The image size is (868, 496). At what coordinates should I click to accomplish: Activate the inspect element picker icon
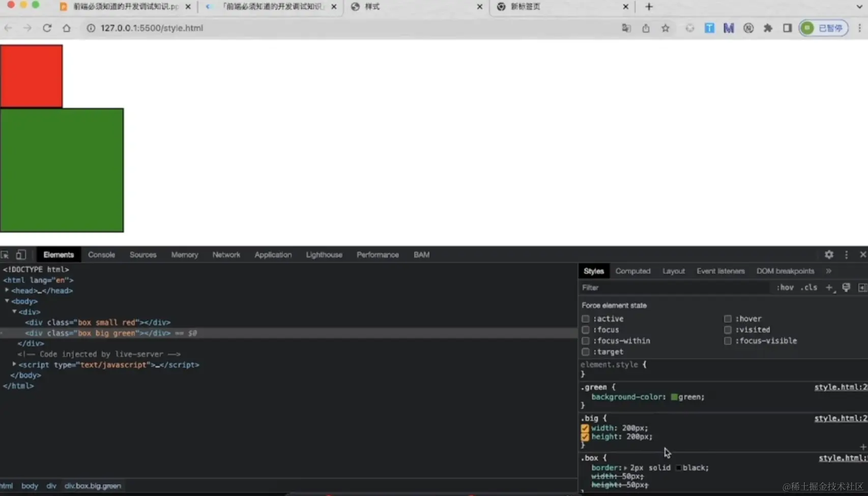coord(5,255)
